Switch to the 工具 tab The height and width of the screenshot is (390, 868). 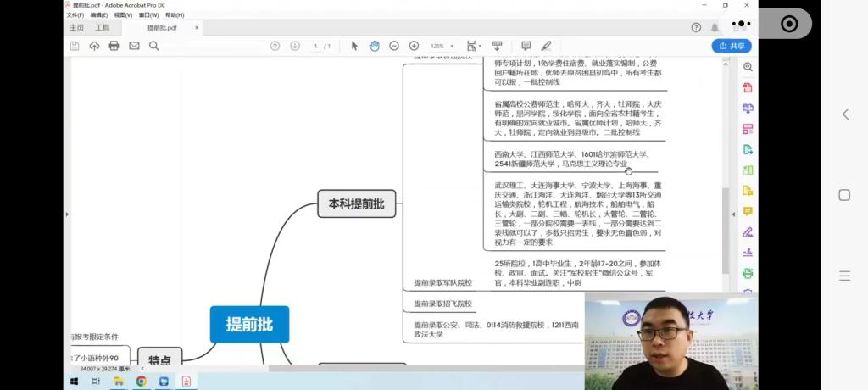(103, 28)
